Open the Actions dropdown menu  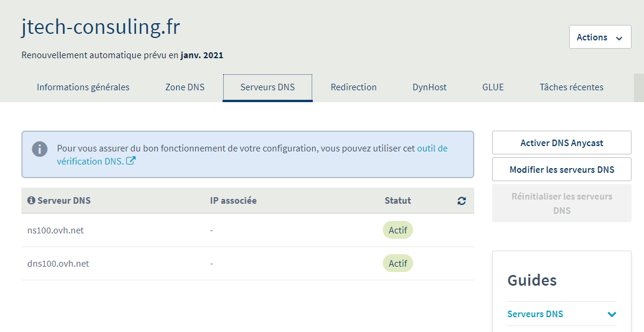click(x=599, y=37)
